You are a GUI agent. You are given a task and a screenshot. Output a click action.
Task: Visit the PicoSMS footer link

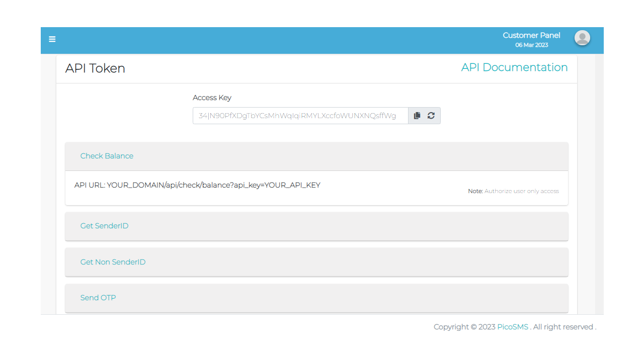512,327
